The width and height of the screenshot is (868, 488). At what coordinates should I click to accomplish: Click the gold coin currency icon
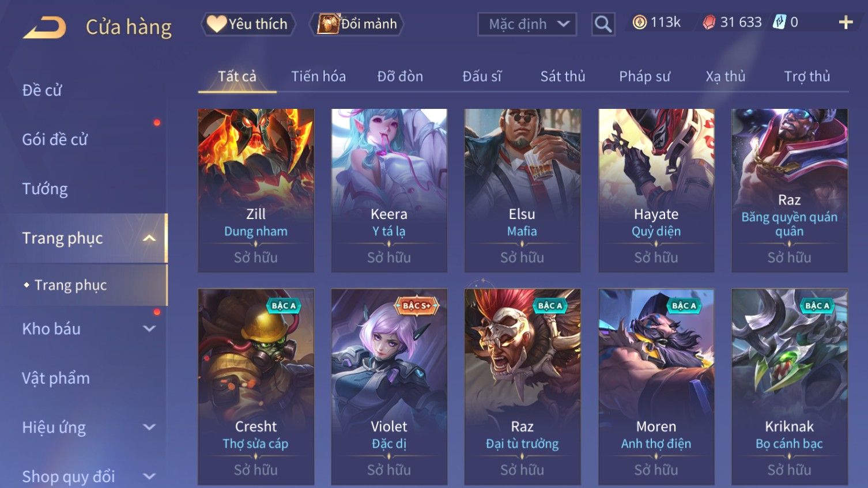pyautogui.click(x=639, y=22)
